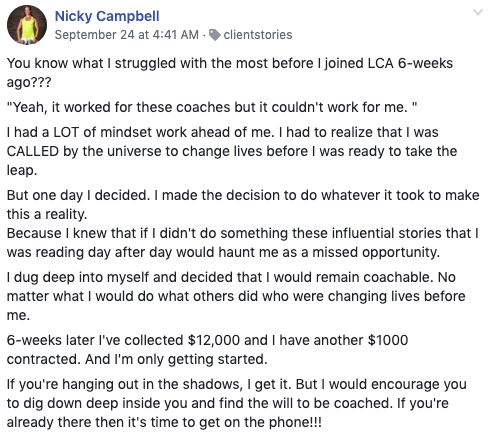491x439 pixels.
Task: Click the tag icon before clientstories
Action: pos(215,35)
